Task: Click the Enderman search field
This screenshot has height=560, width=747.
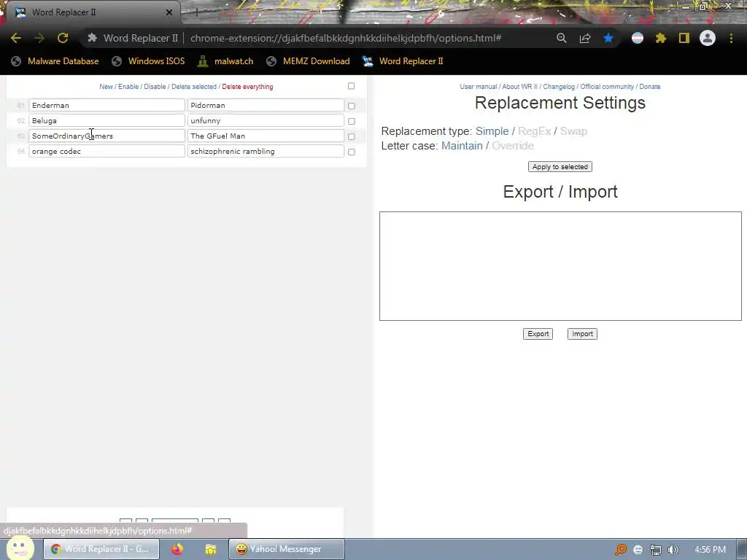Action: tap(107, 105)
